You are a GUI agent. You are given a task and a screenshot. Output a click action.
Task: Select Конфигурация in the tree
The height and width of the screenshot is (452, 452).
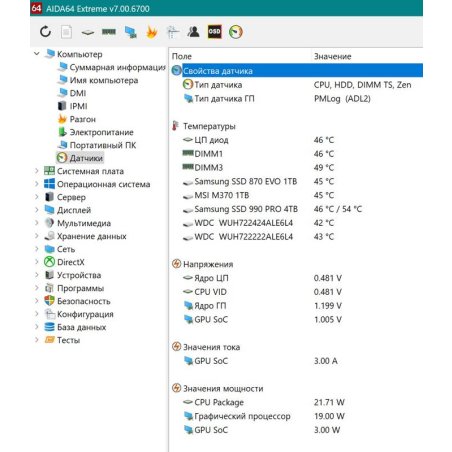pos(85,314)
